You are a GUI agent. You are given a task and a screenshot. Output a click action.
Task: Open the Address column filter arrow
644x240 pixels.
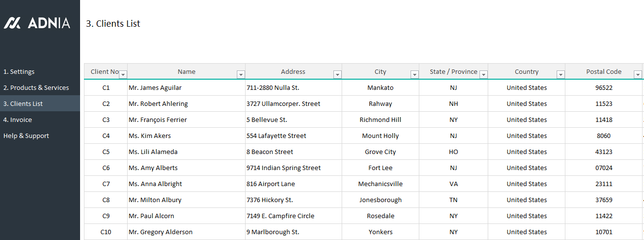pos(337,74)
